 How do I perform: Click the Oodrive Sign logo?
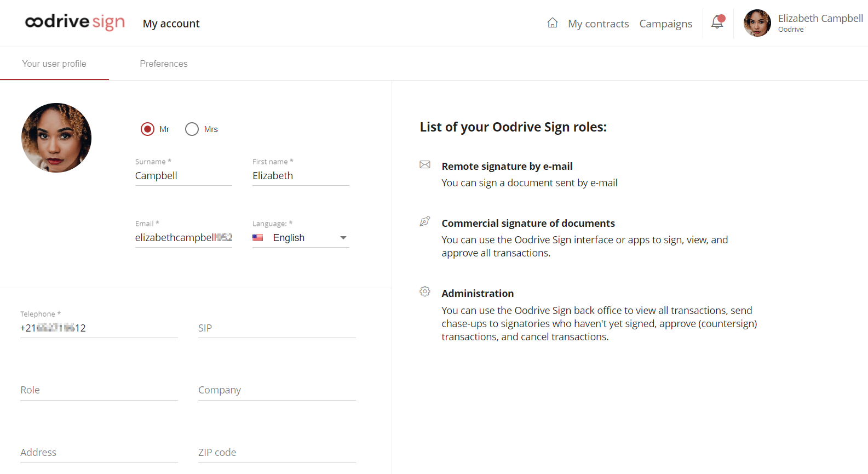[75, 22]
